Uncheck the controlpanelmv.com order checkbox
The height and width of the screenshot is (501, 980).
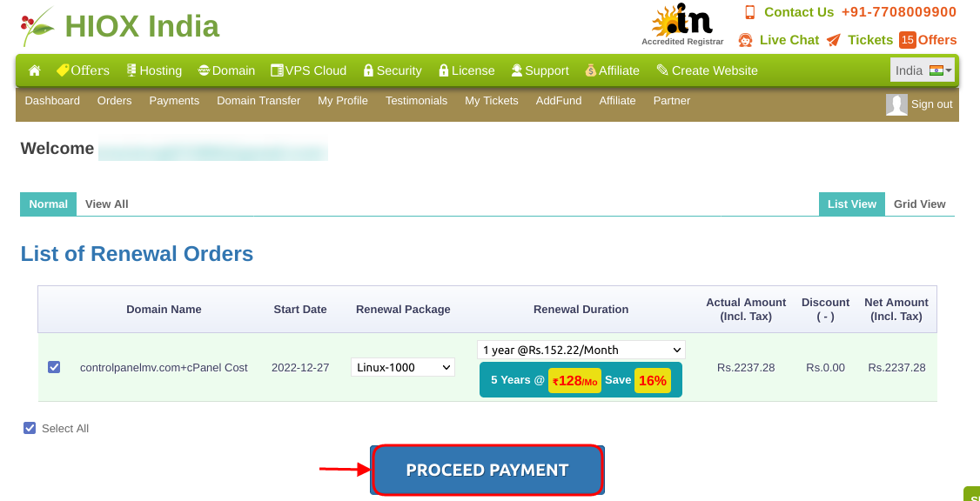pyautogui.click(x=54, y=367)
